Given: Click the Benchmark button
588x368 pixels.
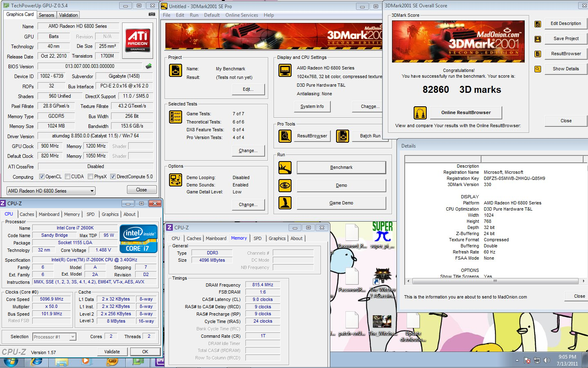Looking at the screenshot, I should pos(341,168).
